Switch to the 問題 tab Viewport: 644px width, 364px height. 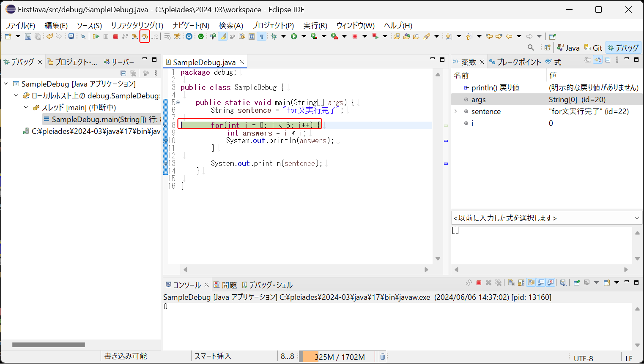[x=225, y=285]
